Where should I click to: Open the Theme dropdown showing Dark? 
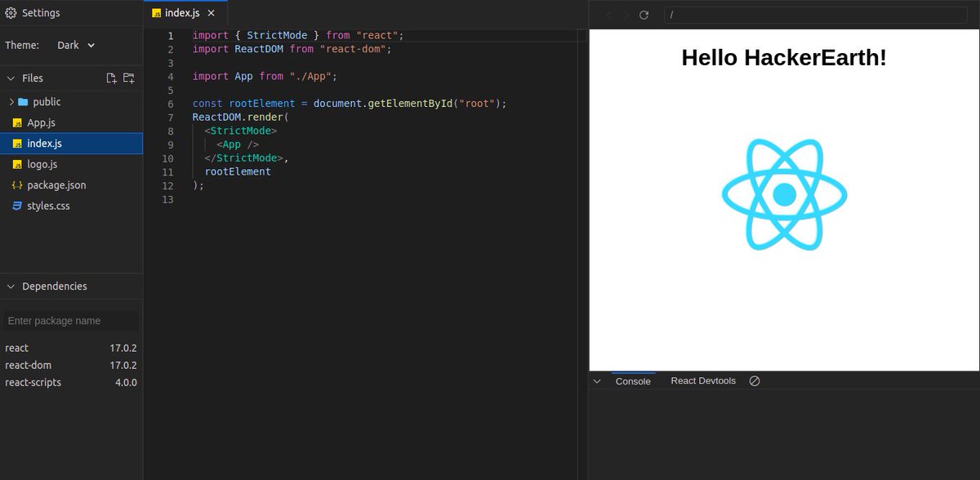tap(76, 45)
